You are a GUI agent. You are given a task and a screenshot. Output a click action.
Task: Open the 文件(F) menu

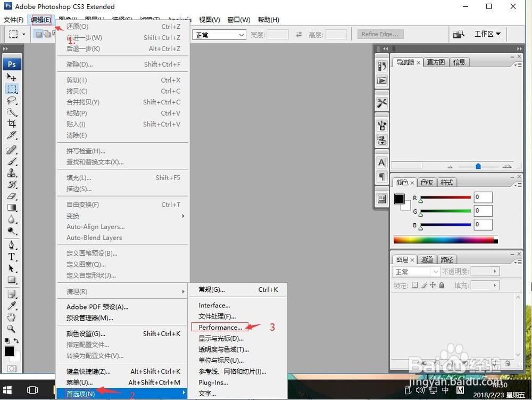[14, 20]
